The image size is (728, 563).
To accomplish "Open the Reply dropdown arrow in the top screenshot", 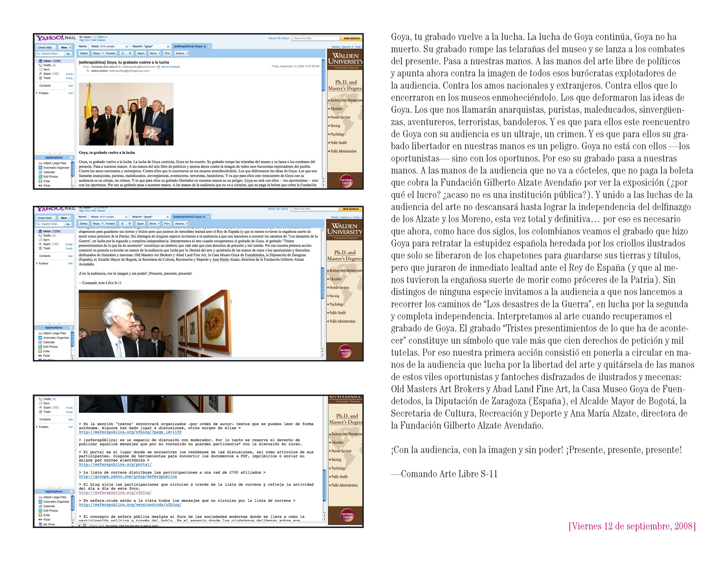I will (x=103, y=53).
